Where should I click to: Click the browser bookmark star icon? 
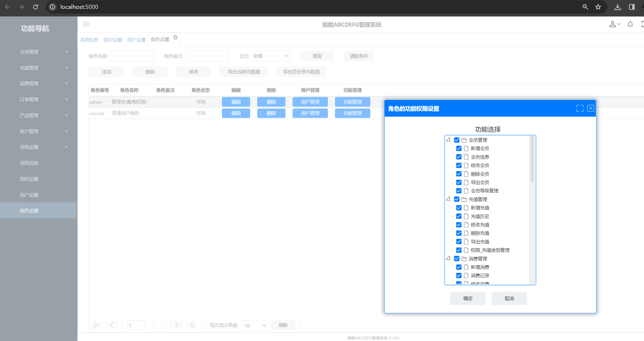598,7
